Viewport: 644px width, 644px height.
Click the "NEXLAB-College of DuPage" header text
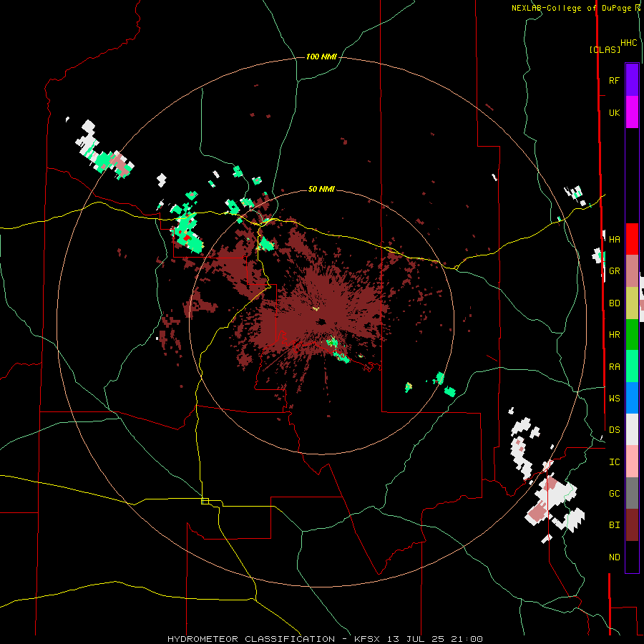(572, 8)
